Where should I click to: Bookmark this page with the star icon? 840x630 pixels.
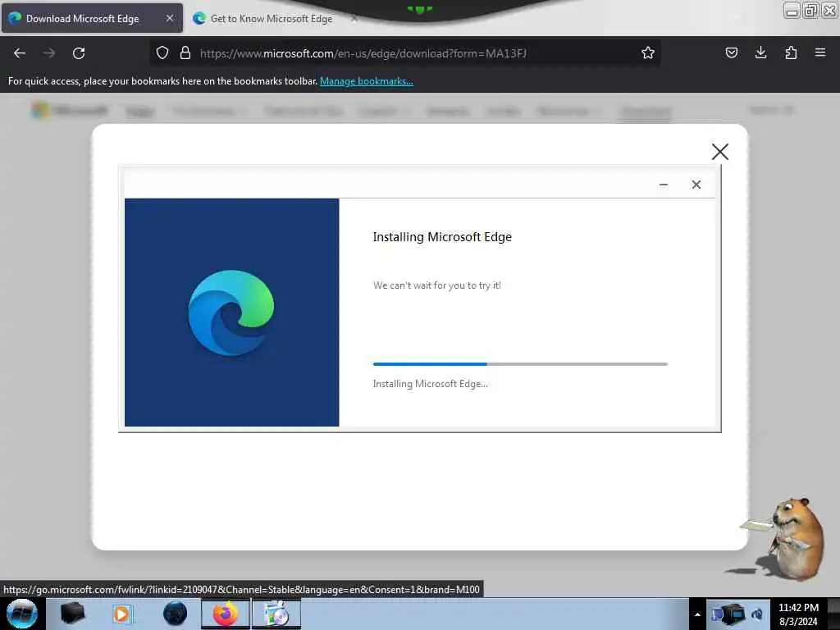pos(648,52)
